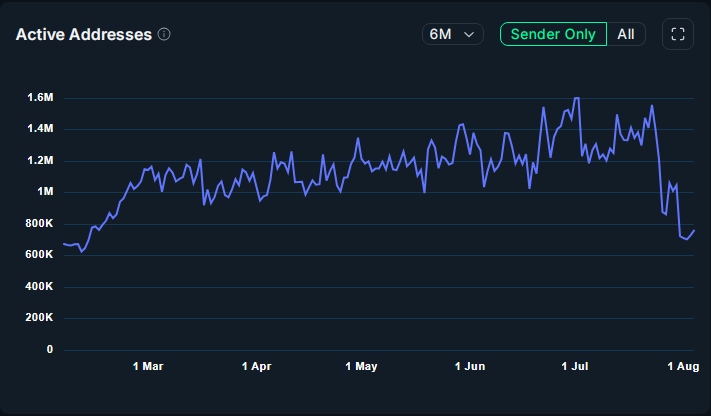
Task: Open the chart in fullscreen mode
Action: coord(678,34)
